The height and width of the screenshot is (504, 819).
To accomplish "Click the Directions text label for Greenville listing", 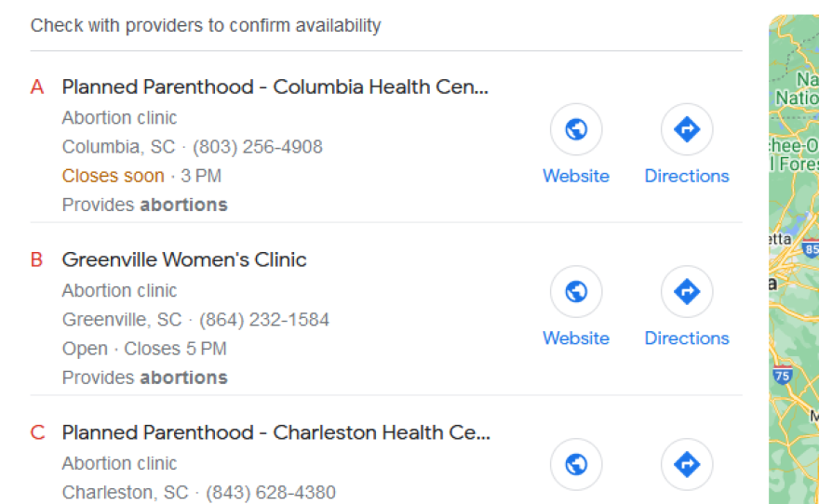I will [x=687, y=338].
